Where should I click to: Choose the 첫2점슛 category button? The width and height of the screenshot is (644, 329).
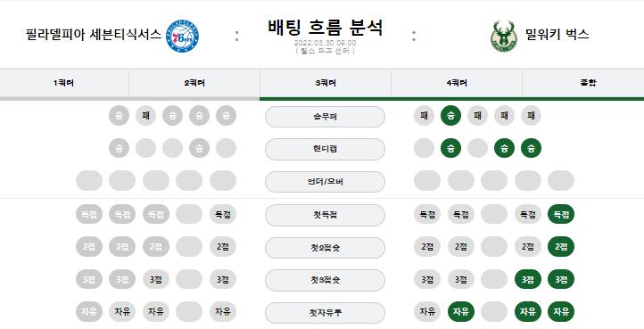pos(325,248)
